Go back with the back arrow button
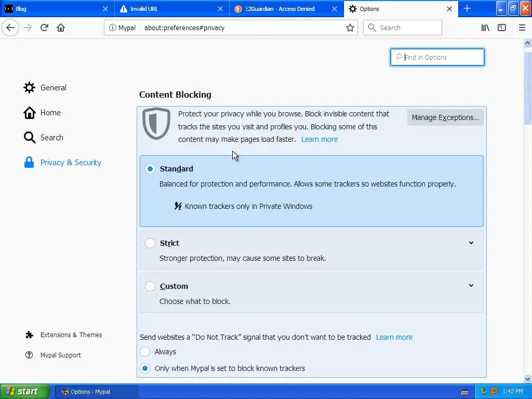Screen dimensions: 532x399 coord(10,28)
